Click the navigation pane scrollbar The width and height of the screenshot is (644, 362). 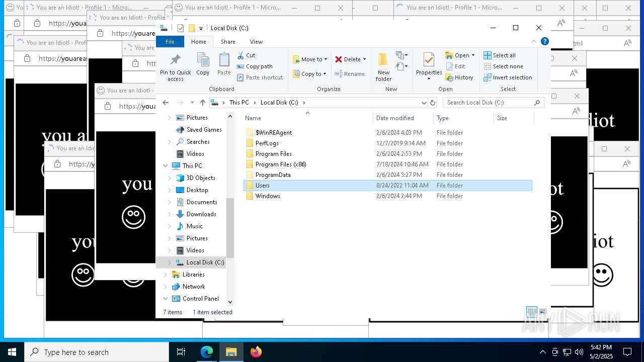click(x=230, y=228)
